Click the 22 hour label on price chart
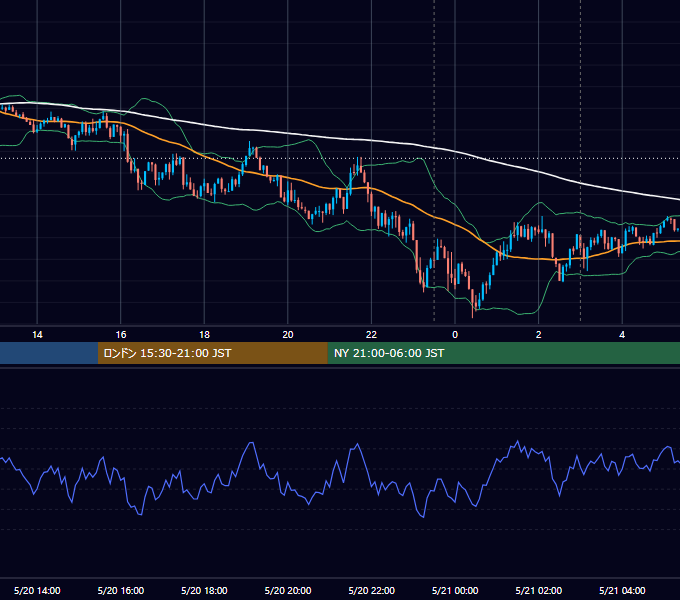Viewport: 680px width, 600px height. (x=371, y=335)
